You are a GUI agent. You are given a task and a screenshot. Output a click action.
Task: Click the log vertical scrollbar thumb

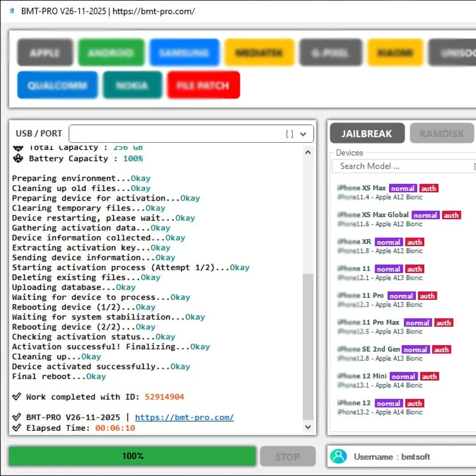click(x=308, y=346)
